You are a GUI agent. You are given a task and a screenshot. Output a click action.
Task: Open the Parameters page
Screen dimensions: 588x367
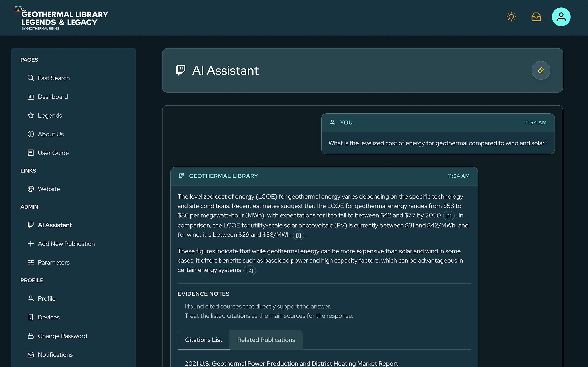[x=54, y=262]
